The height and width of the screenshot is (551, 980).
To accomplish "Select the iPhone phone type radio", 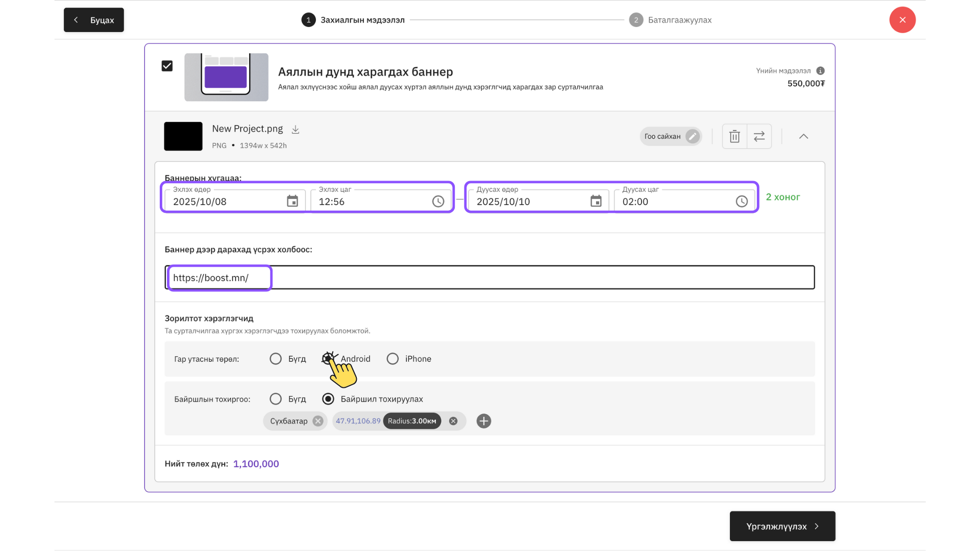I will point(393,359).
